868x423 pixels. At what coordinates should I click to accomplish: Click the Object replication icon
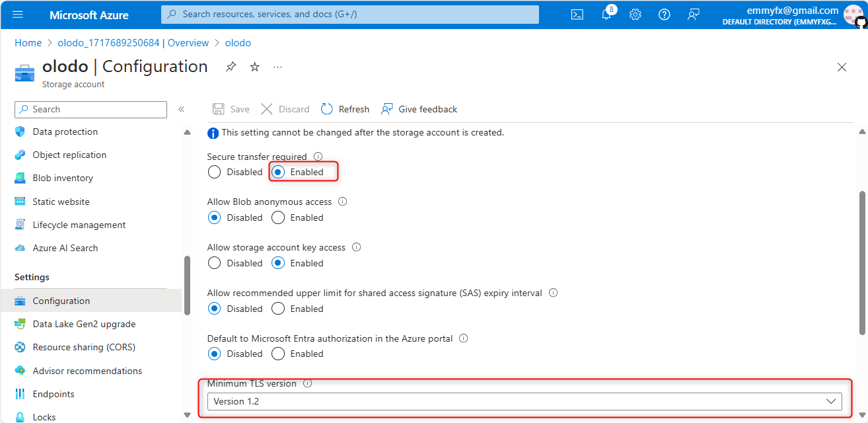point(20,155)
